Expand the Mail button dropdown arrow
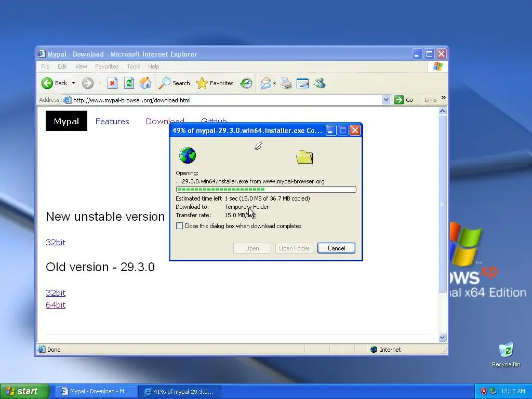This screenshot has height=399, width=532. (274, 83)
